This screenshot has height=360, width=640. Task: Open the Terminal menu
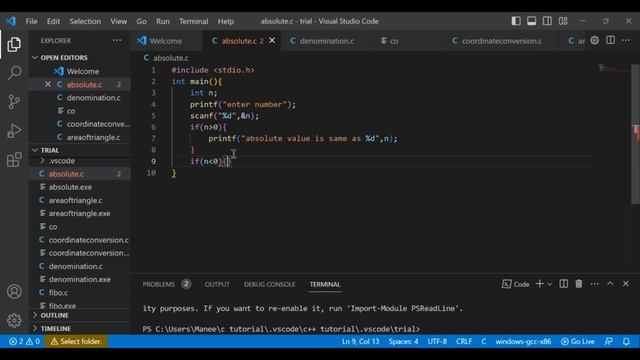(x=193, y=21)
